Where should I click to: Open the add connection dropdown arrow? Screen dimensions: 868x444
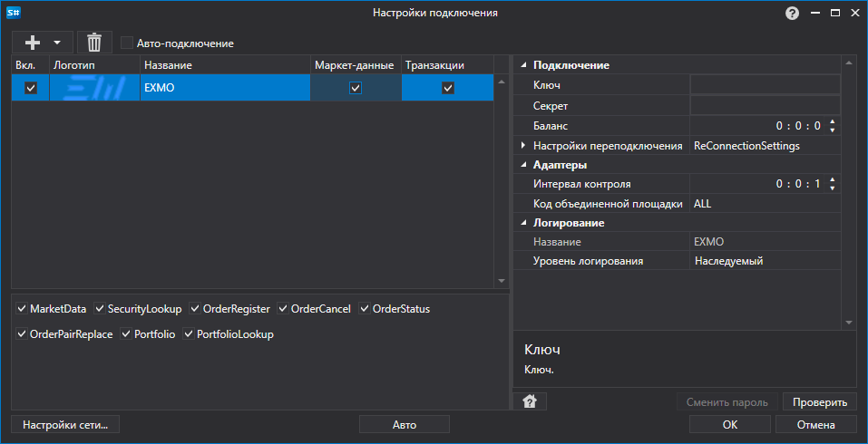coord(57,43)
